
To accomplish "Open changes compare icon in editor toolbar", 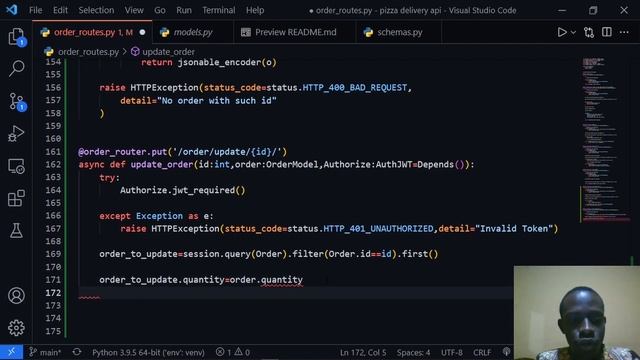I will (x=589, y=32).
